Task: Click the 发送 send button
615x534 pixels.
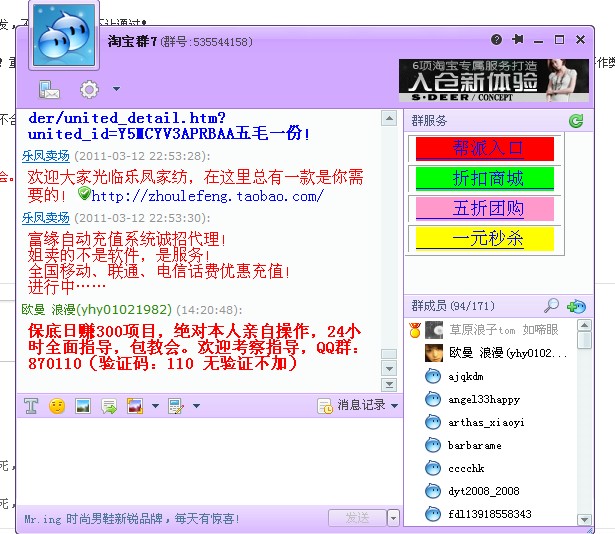Action: pos(357,518)
